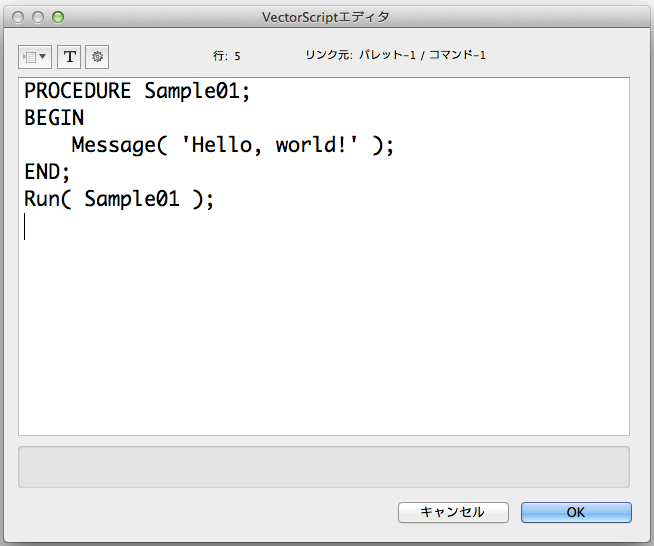
Task: Click the word Sample01 in the first line
Action: 192,91
